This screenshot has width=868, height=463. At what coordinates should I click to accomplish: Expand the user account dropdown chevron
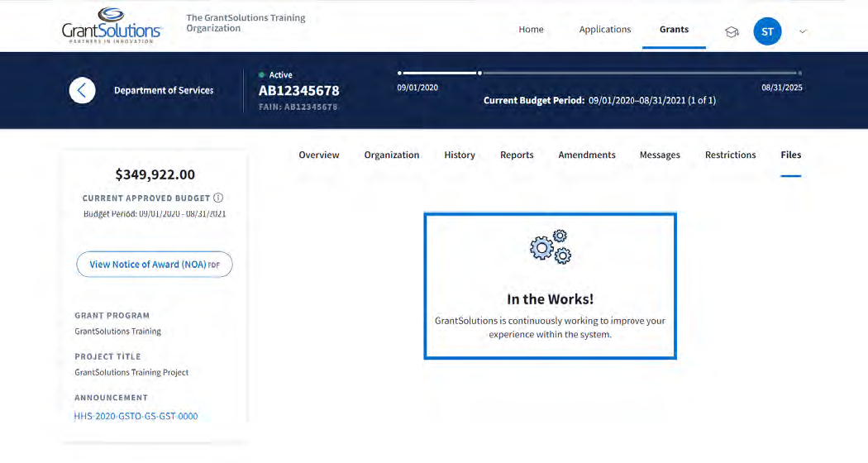pyautogui.click(x=803, y=32)
